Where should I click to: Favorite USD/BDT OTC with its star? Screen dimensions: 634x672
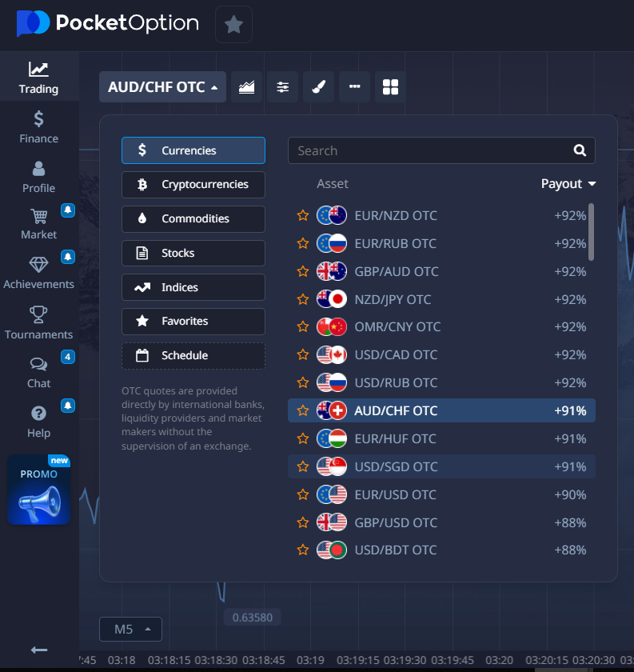click(303, 550)
